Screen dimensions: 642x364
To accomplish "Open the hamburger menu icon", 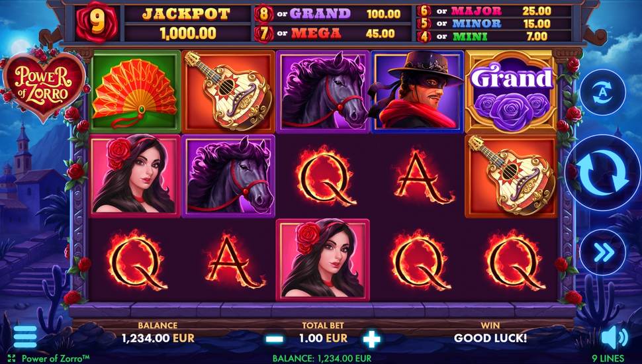I will pos(25,337).
